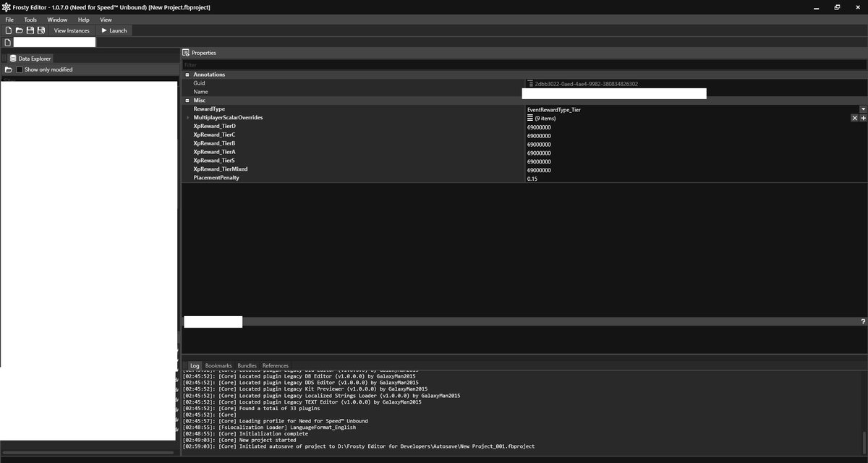Image resolution: width=868 pixels, height=463 pixels.
Task: Click the PlacementPenalty value 0.15
Action: 532,179
